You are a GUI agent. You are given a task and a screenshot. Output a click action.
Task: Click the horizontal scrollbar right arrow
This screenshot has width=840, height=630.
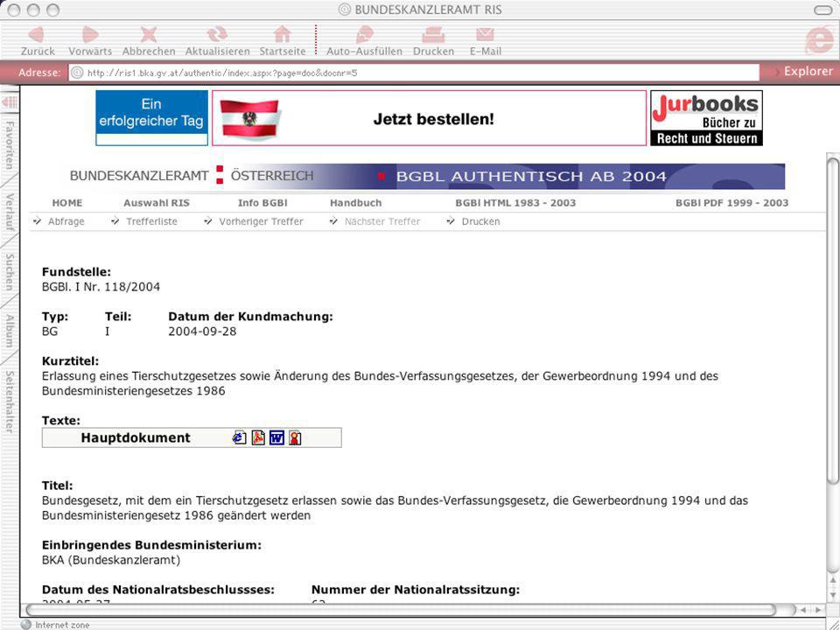click(818, 610)
